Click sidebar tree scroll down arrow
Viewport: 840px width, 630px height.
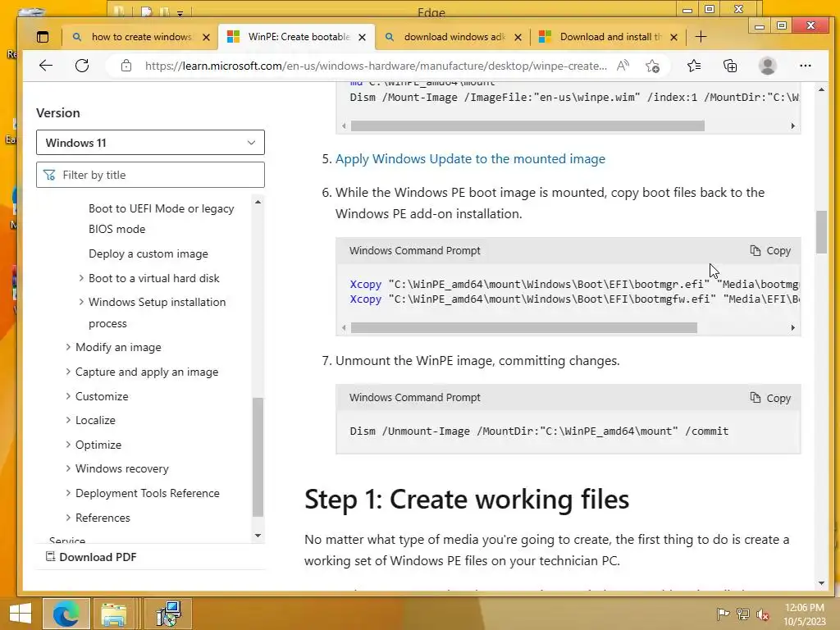point(258,535)
